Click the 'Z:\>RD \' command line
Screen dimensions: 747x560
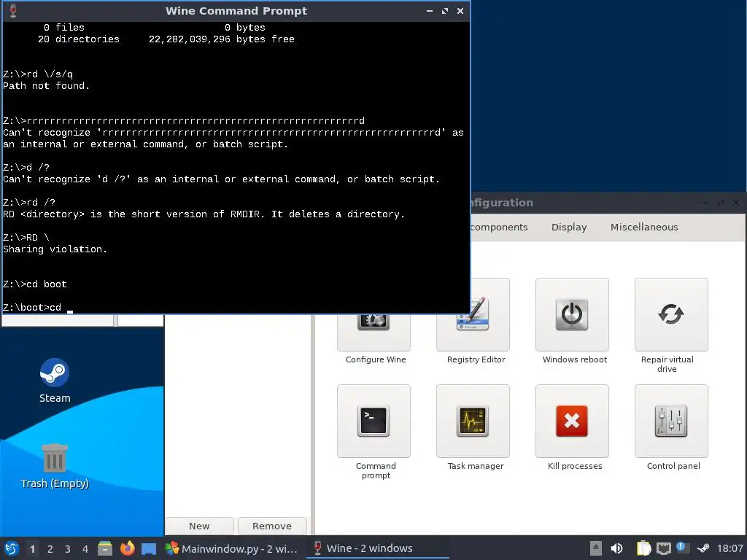[x=26, y=237]
